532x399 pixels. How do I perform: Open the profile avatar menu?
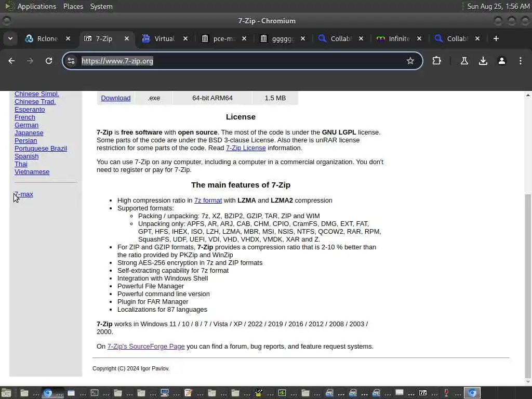coord(501,61)
